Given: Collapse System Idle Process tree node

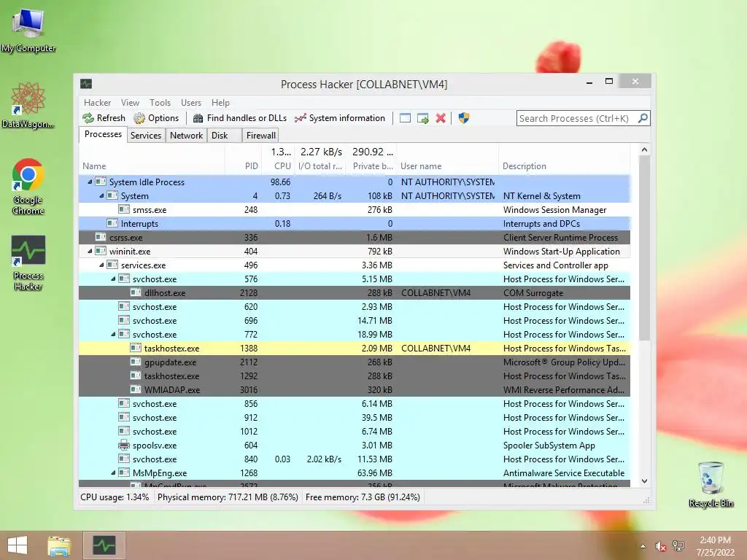Looking at the screenshot, I should pyautogui.click(x=90, y=182).
